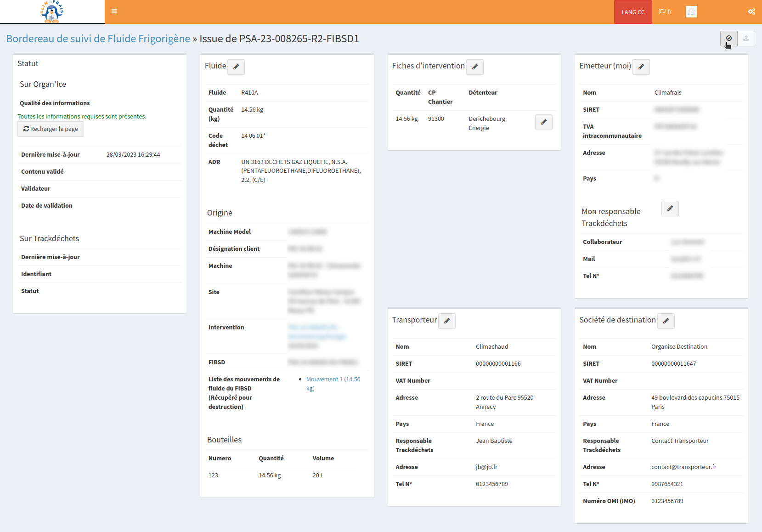Click the 20 L volume cell
This screenshot has height=532, width=762.
click(318, 475)
